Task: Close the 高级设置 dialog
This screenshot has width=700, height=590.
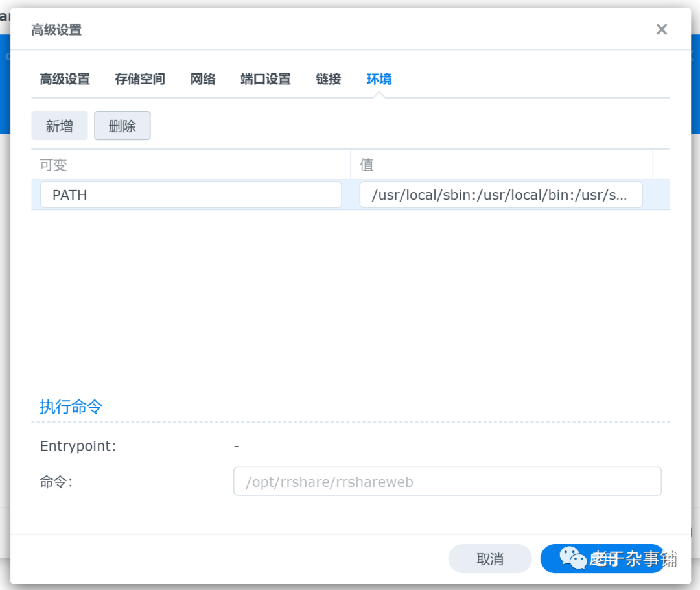Action: pyautogui.click(x=661, y=29)
